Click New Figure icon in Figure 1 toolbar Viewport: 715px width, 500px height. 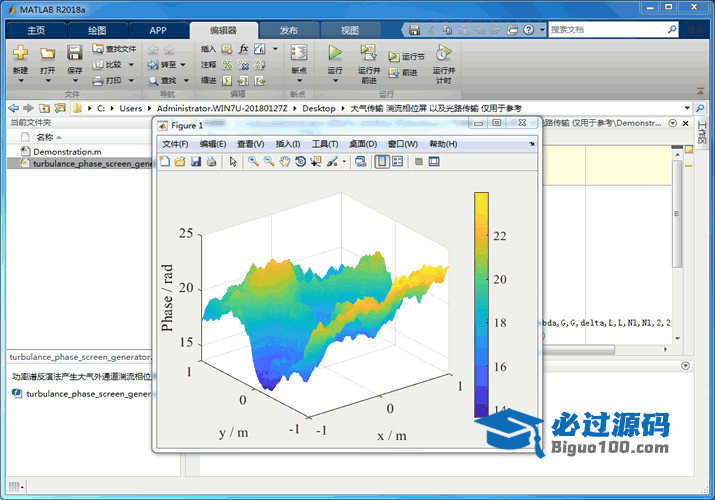165,161
